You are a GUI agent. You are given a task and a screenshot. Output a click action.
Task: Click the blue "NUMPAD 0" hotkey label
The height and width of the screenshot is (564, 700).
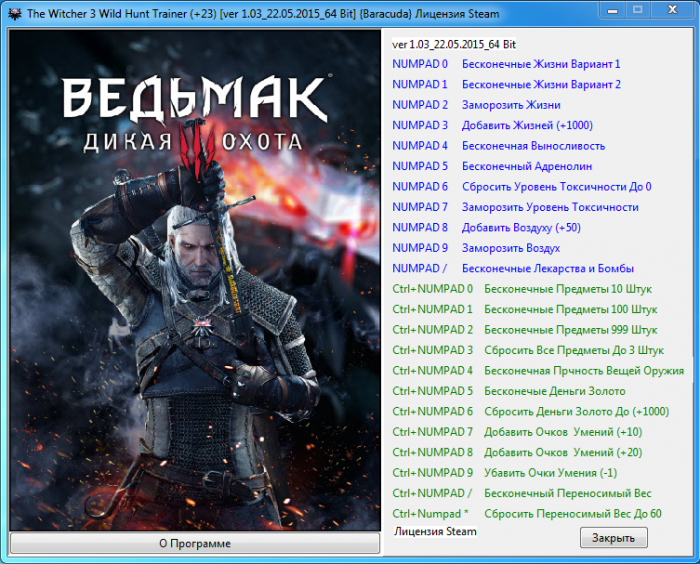point(420,64)
